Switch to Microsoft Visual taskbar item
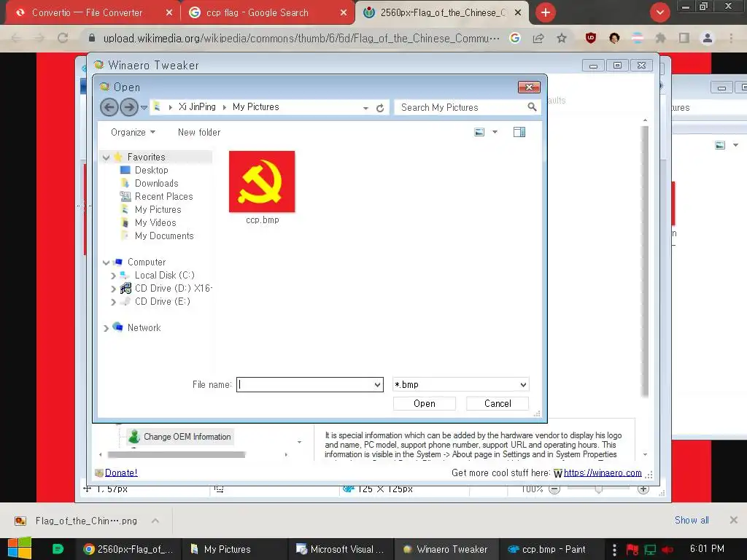The height and width of the screenshot is (560, 747). click(341, 549)
